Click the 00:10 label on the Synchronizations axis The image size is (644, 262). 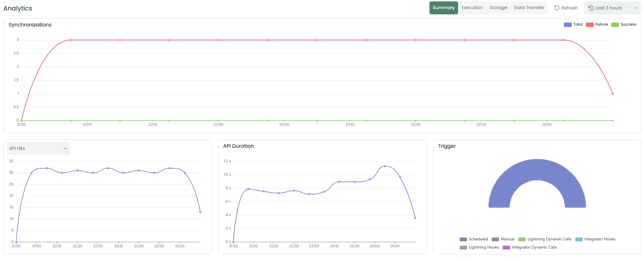point(547,125)
